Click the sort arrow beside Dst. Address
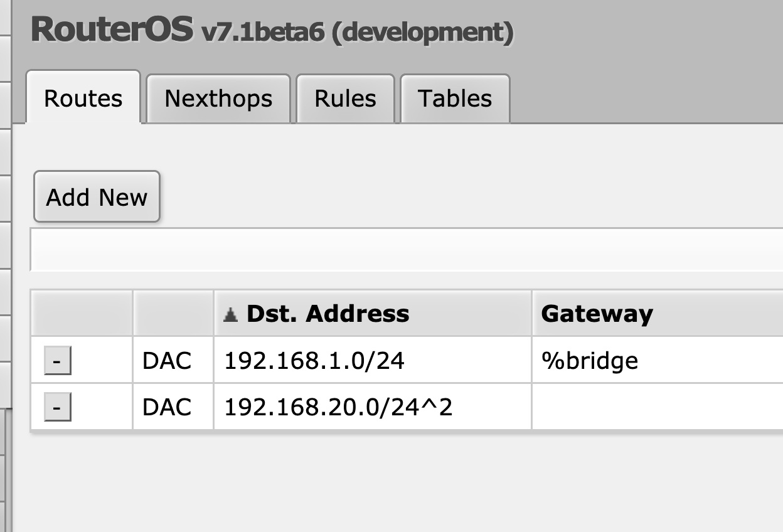783x532 pixels. click(231, 314)
